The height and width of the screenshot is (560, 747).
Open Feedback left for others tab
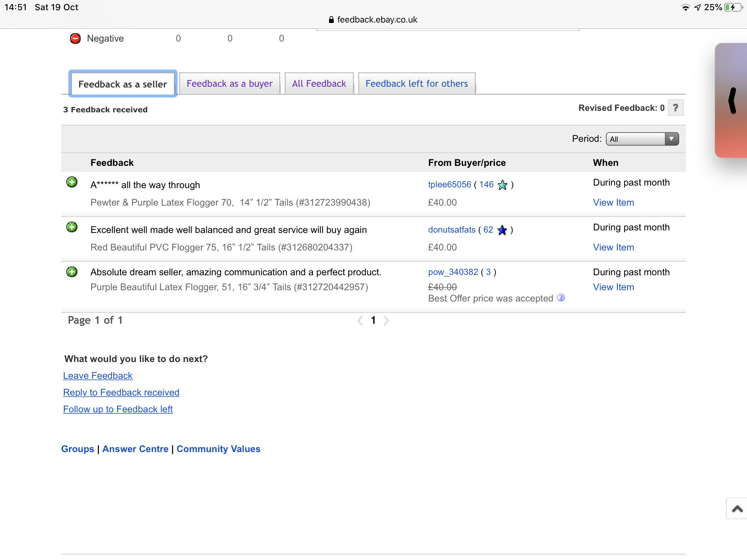point(417,83)
